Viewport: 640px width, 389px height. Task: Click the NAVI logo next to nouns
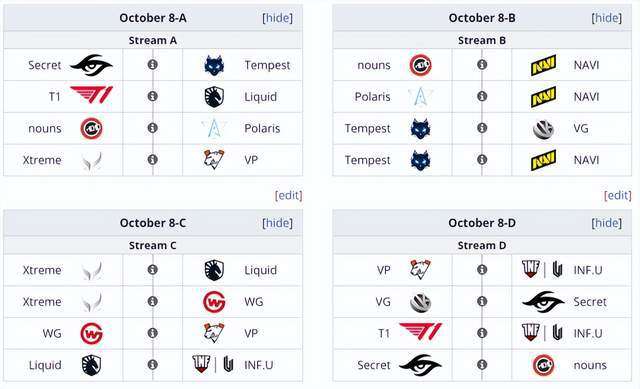click(543, 65)
